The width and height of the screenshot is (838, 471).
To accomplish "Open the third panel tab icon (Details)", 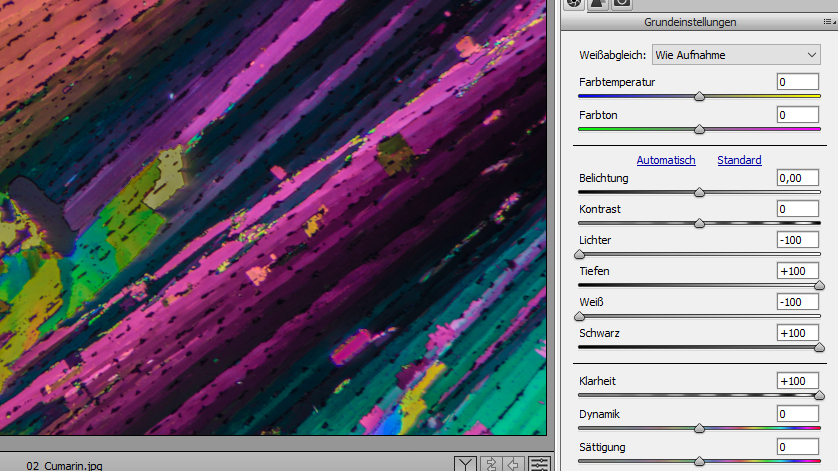I will click(621, 3).
